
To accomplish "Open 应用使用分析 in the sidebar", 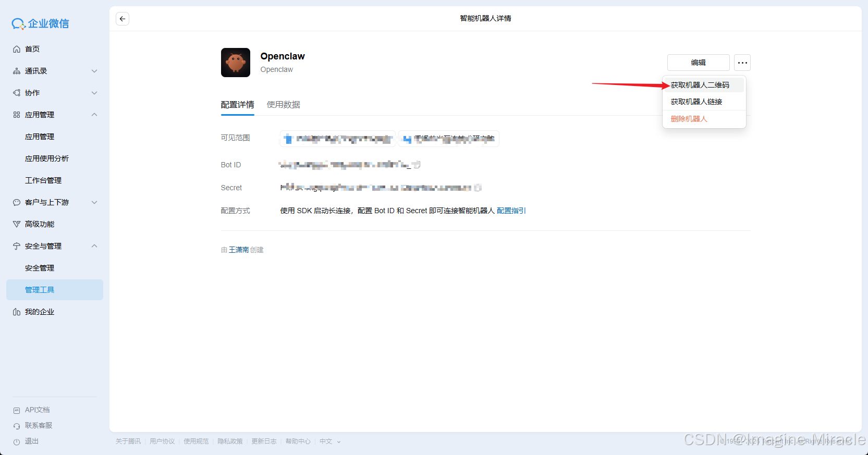I will 47,158.
